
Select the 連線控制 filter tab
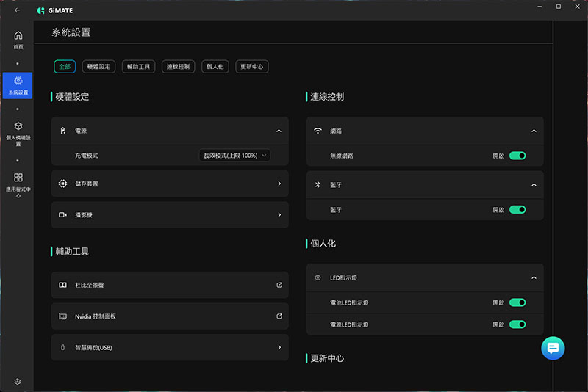point(178,67)
